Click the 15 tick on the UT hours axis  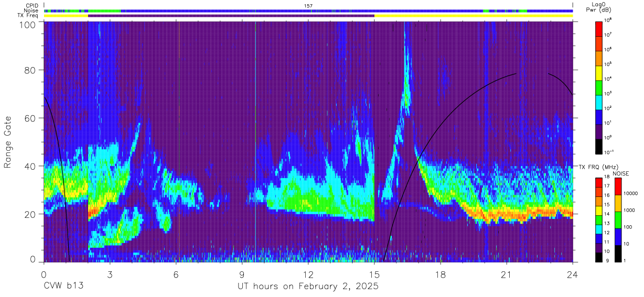coord(374,273)
